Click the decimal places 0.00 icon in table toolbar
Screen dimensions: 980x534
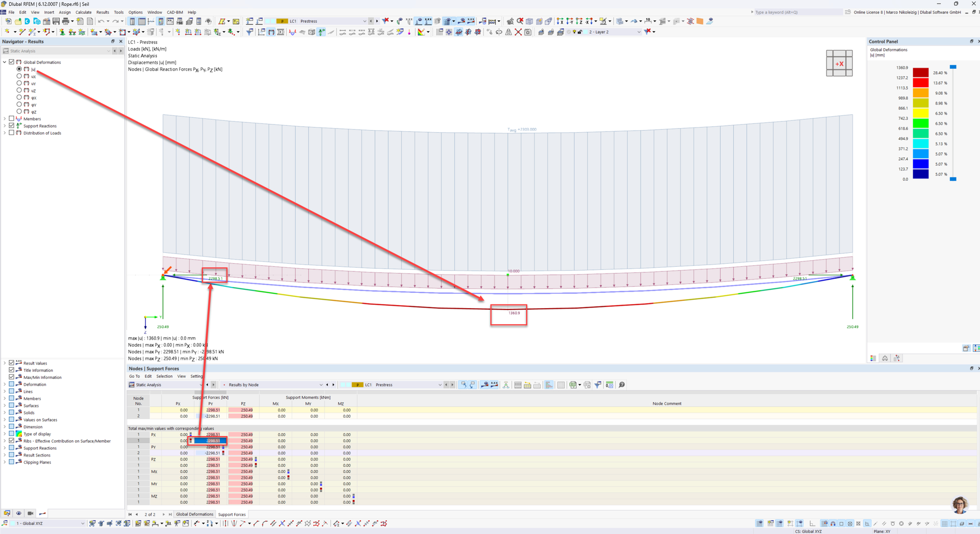click(x=609, y=385)
